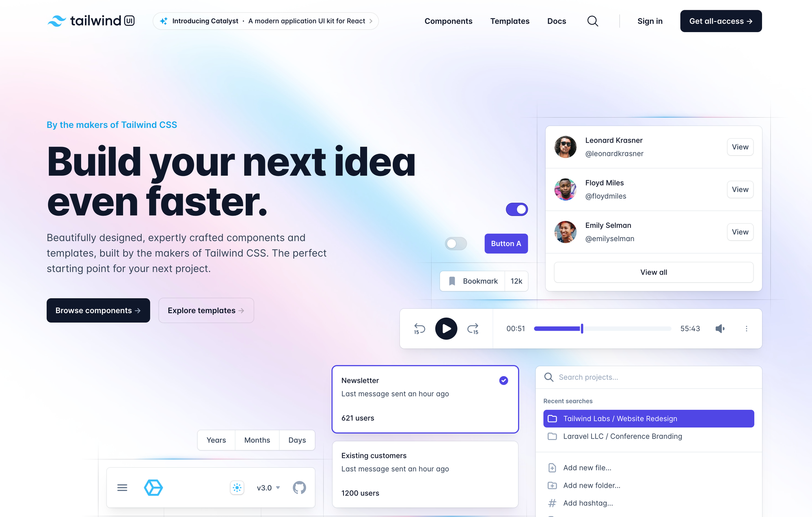Click the blue hexagon logo icon
Screen dimensions: 812x517
[154, 487]
